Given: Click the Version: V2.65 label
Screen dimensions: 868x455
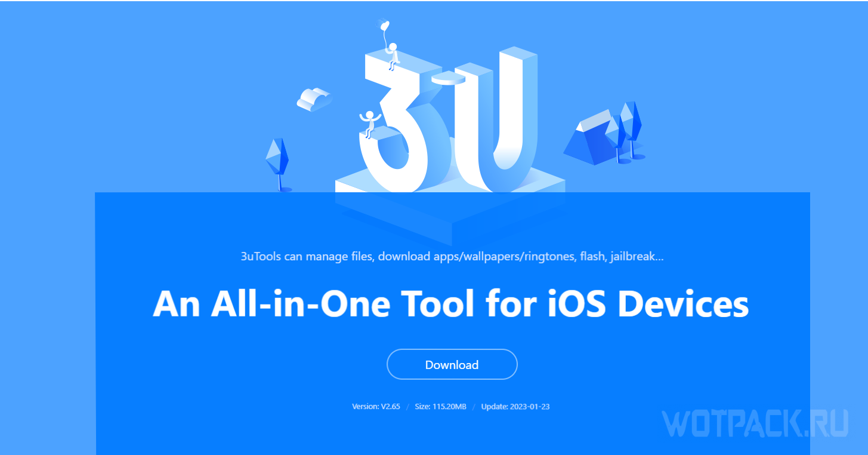Looking at the screenshot, I should coord(376,407).
